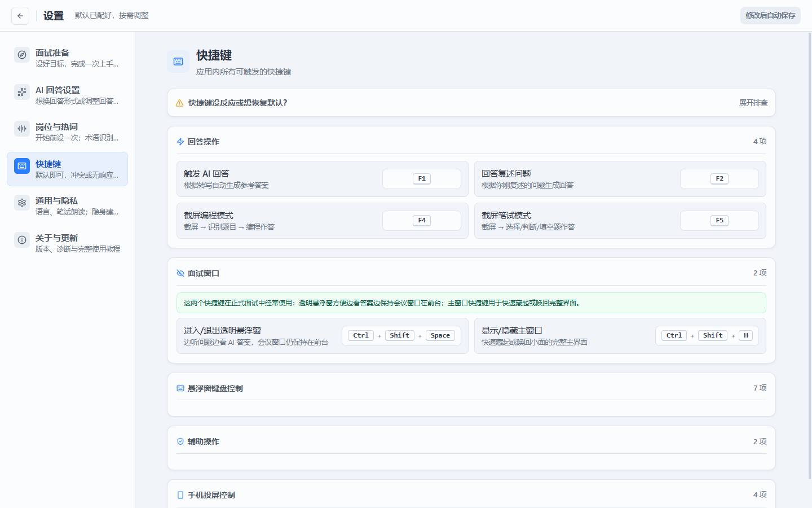
Task: Click the info icon beside 关于与更新
Action: click(x=22, y=240)
